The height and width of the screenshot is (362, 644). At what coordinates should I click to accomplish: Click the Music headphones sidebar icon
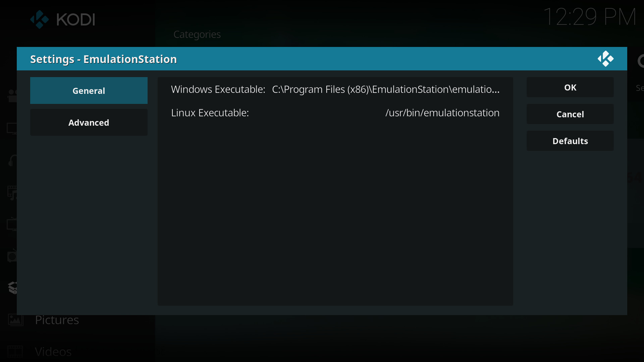click(12, 161)
